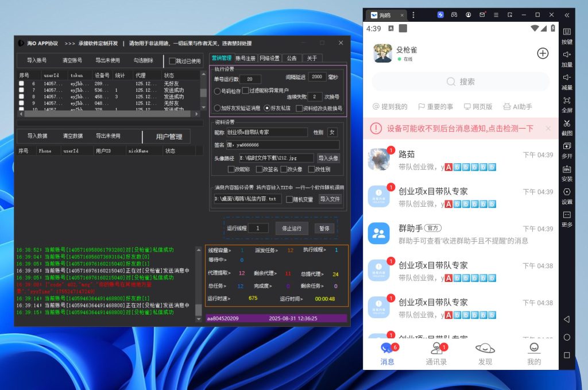Select the 号码检存 radio button

point(218,91)
